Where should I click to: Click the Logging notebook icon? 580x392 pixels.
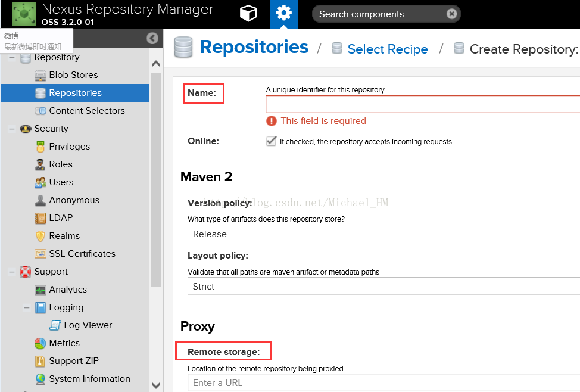40,307
